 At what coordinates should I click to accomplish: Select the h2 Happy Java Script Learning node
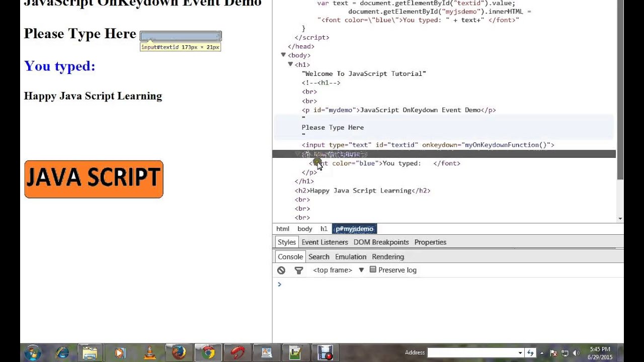coord(362,191)
